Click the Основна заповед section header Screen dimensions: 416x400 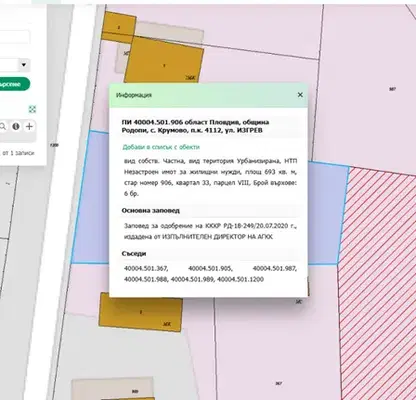click(151, 211)
